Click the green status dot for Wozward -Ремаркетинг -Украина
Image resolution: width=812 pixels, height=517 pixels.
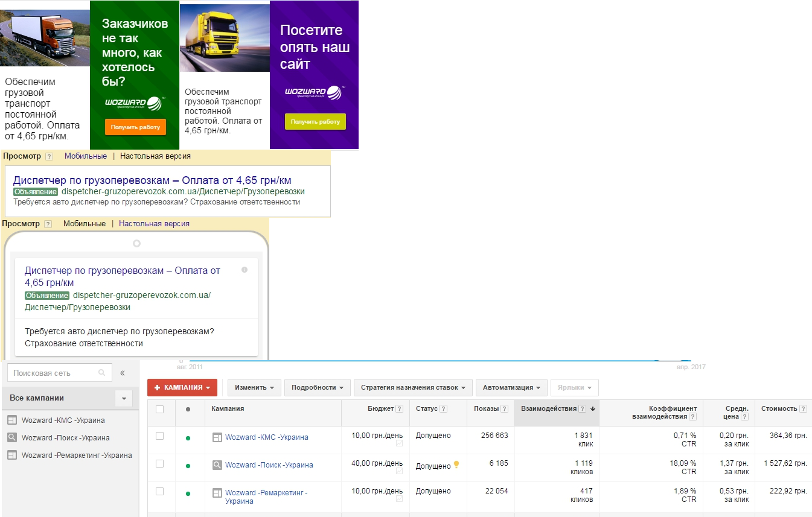pyautogui.click(x=188, y=494)
